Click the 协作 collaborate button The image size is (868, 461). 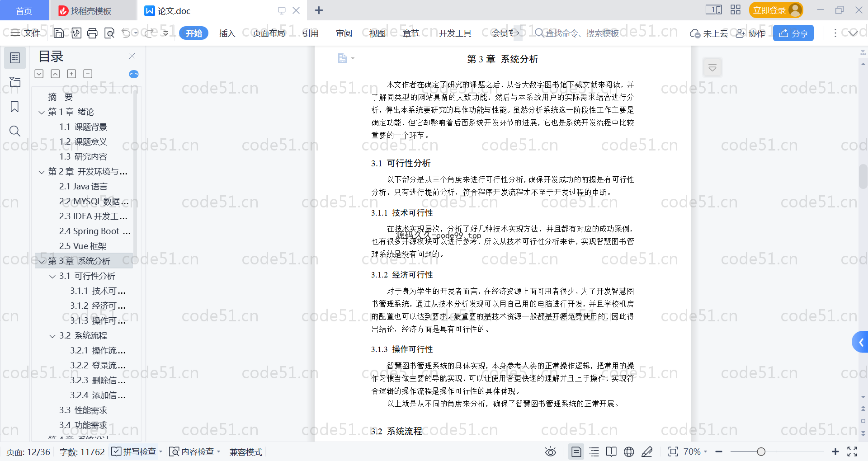750,33
